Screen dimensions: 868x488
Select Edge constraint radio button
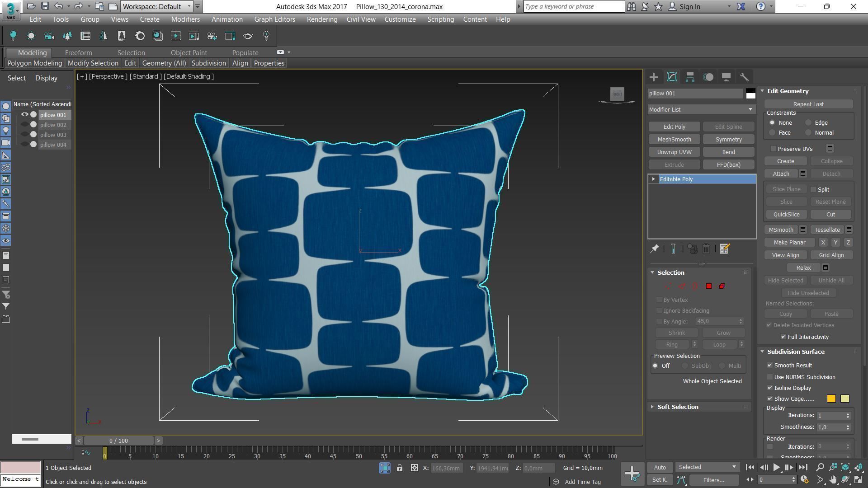[x=808, y=123]
